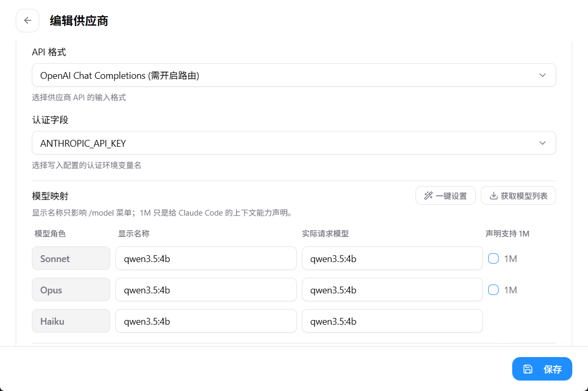Edit Haiku 显示名称 field
Screen dimensions: 588x391
(206, 321)
